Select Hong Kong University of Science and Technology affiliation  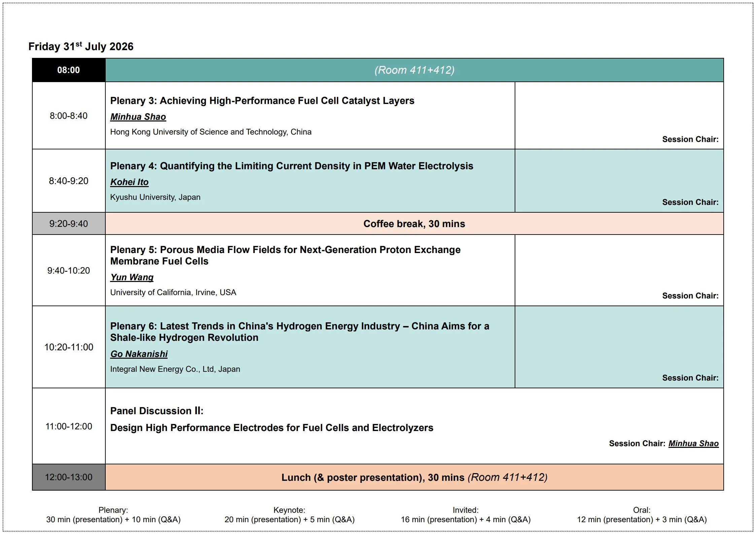tap(211, 132)
